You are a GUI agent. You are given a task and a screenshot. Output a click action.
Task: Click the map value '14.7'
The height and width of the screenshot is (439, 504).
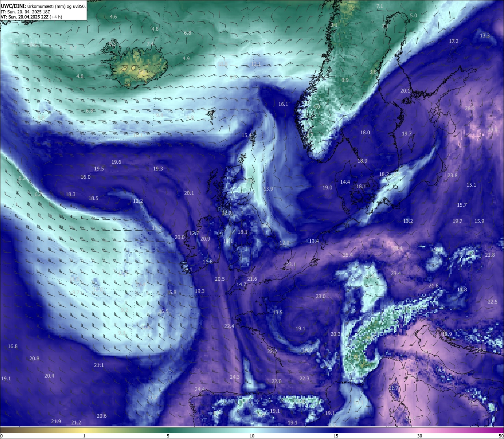[241, 284]
